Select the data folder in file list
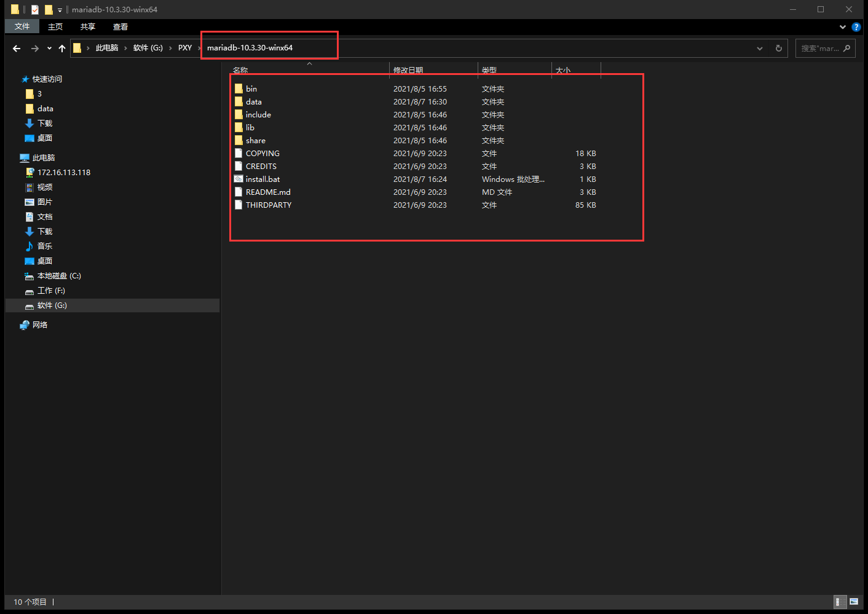The image size is (868, 614). 254,101
